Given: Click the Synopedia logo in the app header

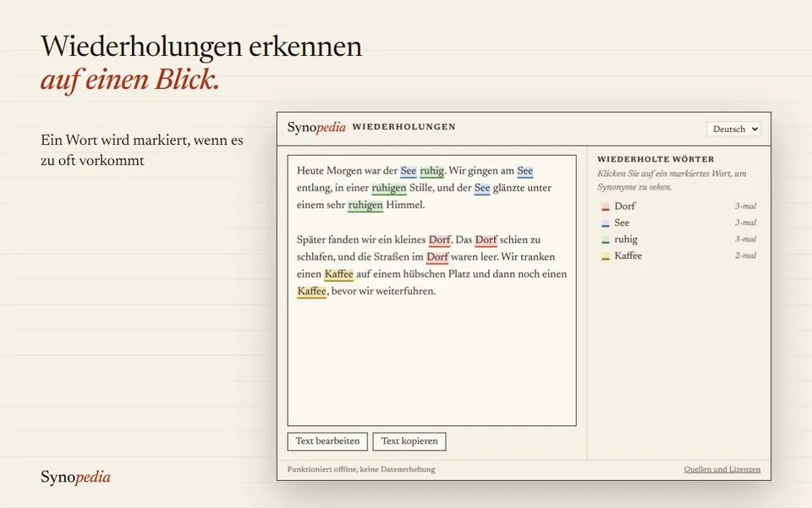Looking at the screenshot, I should click(x=316, y=127).
